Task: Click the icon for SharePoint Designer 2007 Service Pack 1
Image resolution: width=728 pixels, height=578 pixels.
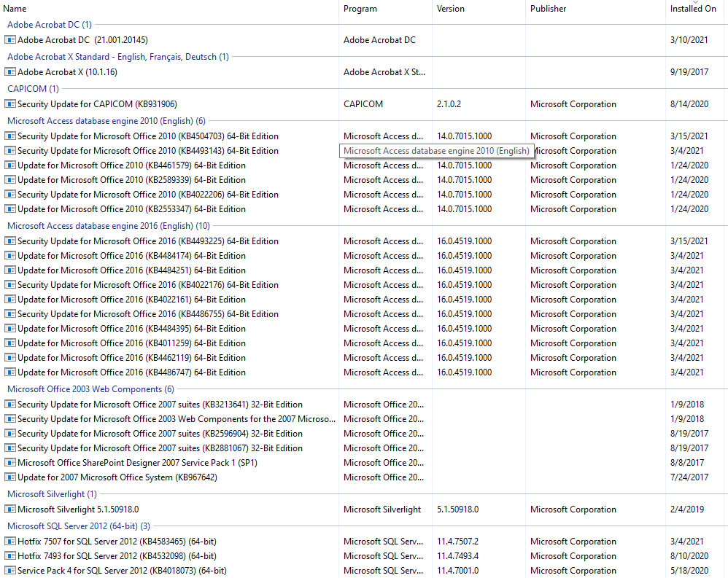Action: point(10,463)
